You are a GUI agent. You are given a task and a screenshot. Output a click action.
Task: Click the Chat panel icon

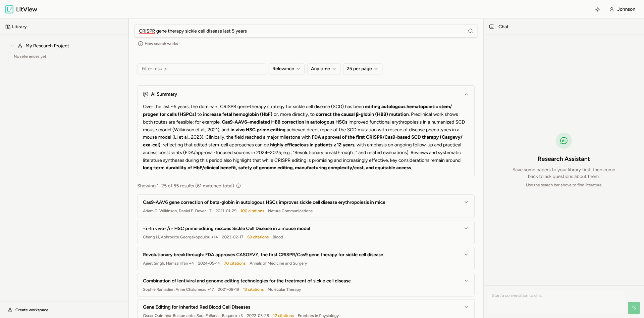491,27
